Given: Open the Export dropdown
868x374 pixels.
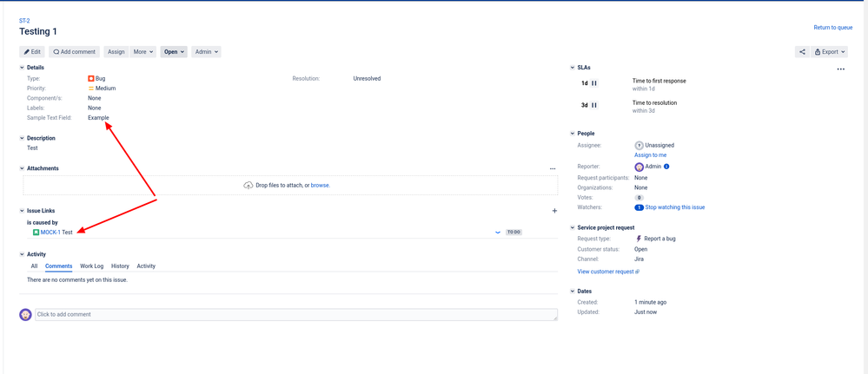Looking at the screenshot, I should (x=829, y=52).
